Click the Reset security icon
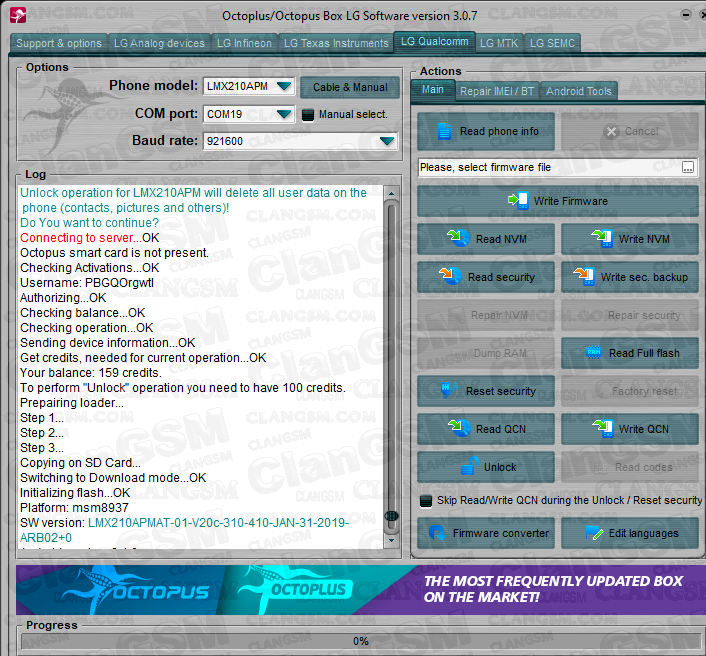The height and width of the screenshot is (656, 706). coord(449,390)
